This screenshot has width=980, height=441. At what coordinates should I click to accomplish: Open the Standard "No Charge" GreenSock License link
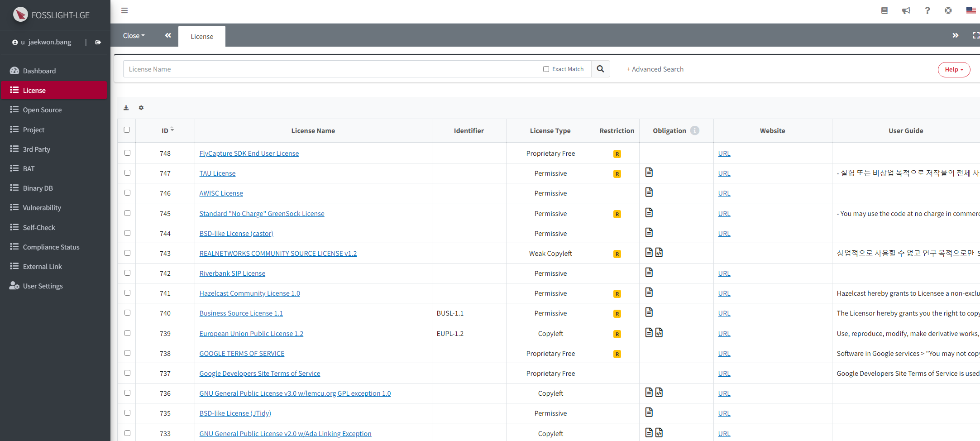262,214
